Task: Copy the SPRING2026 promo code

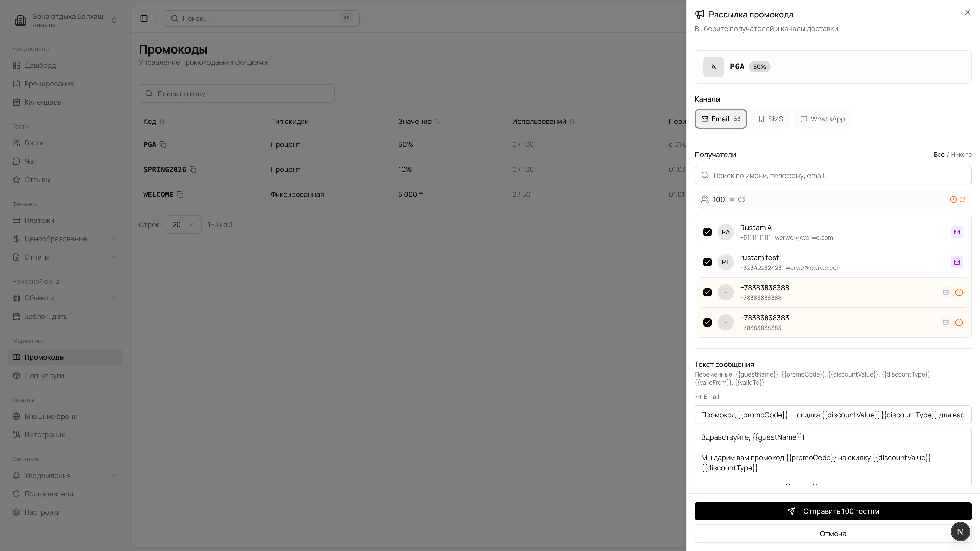Action: (193, 169)
